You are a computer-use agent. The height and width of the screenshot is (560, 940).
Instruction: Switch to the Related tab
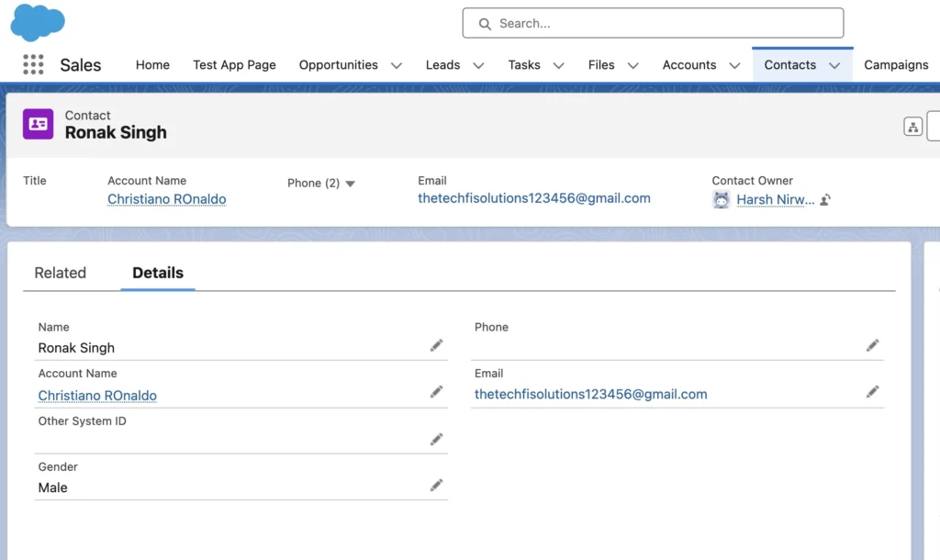(x=60, y=273)
